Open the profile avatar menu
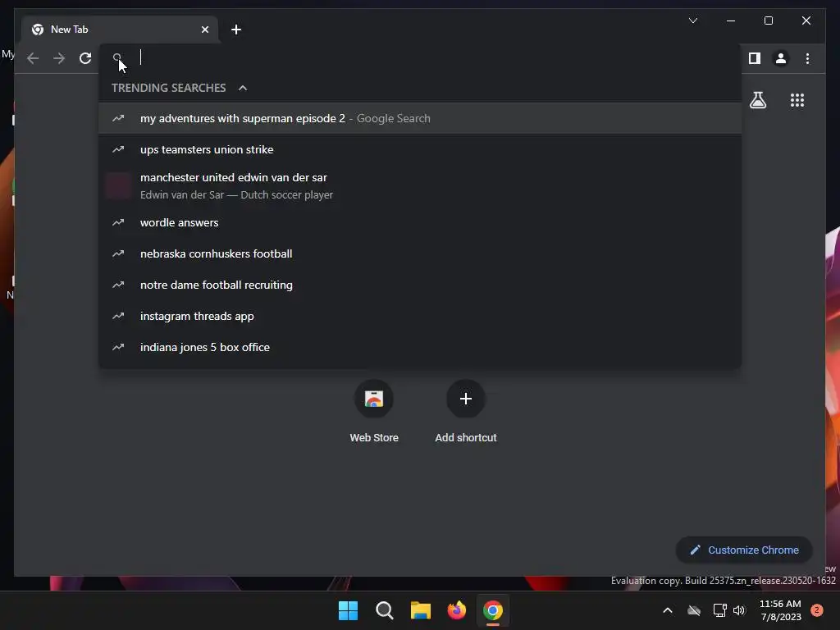This screenshot has height=630, width=840. coord(781,58)
